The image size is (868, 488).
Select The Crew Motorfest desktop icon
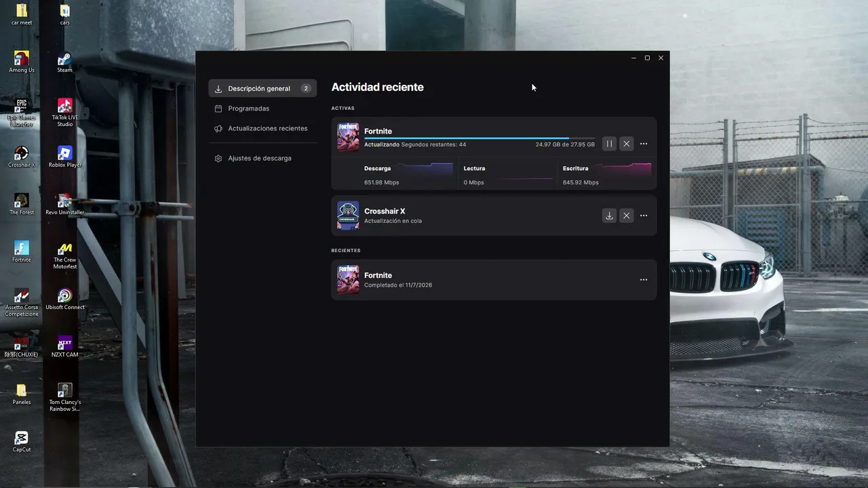coord(64,256)
